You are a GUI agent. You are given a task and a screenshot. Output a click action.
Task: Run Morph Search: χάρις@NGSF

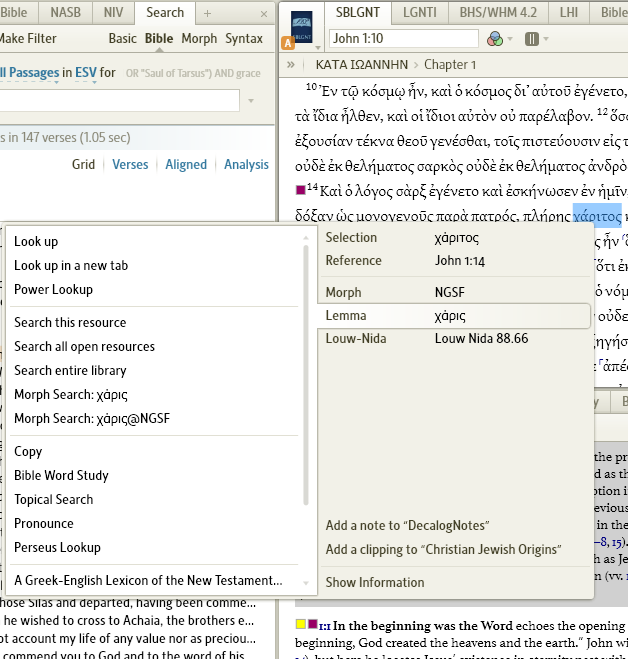tap(92, 419)
